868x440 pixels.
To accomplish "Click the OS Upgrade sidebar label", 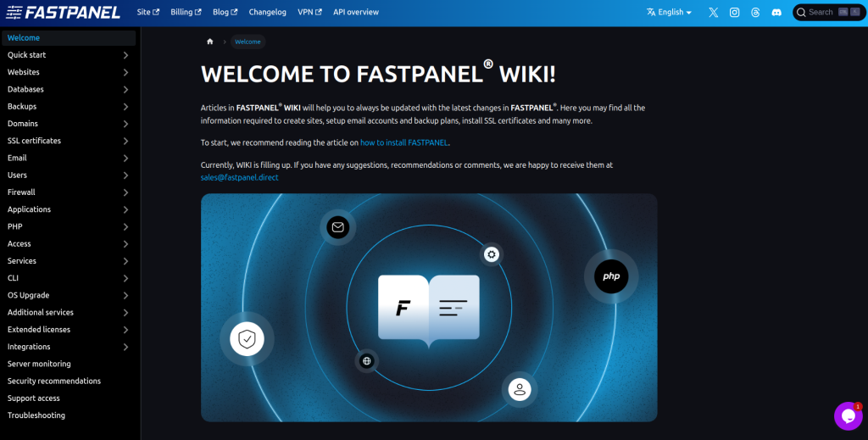I will pos(28,296).
